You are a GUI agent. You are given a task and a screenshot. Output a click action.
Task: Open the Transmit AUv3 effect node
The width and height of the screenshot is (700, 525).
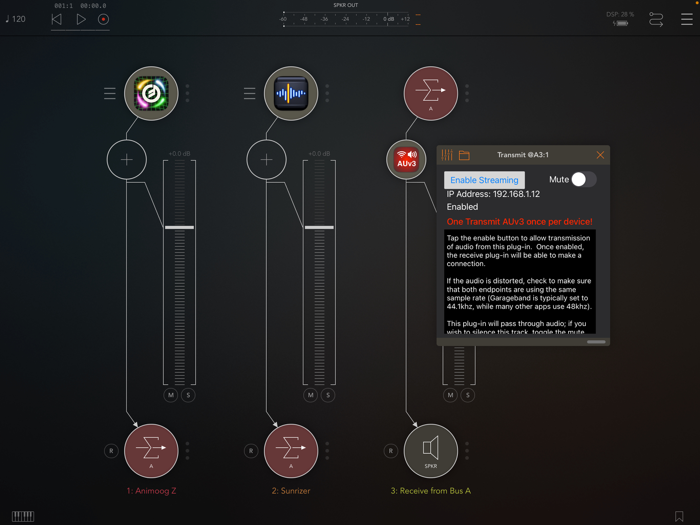click(406, 159)
